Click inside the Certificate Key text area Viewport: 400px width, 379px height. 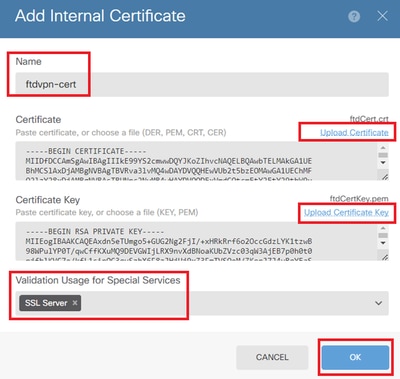196,241
